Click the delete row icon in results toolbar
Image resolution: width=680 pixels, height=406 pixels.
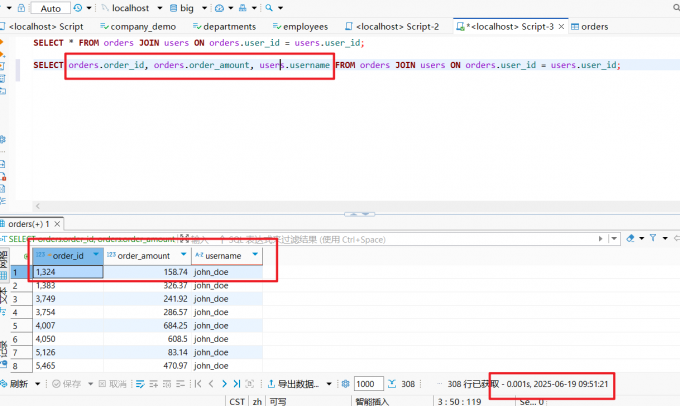click(180, 384)
